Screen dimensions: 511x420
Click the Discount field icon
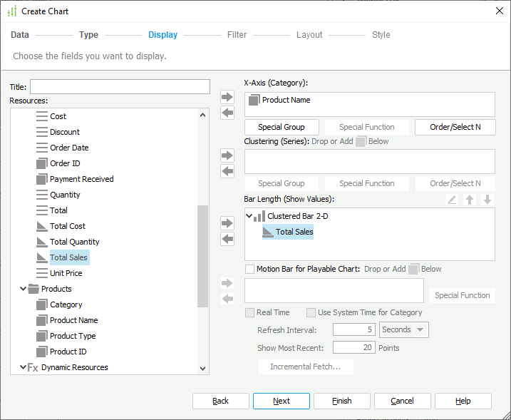pyautogui.click(x=42, y=132)
